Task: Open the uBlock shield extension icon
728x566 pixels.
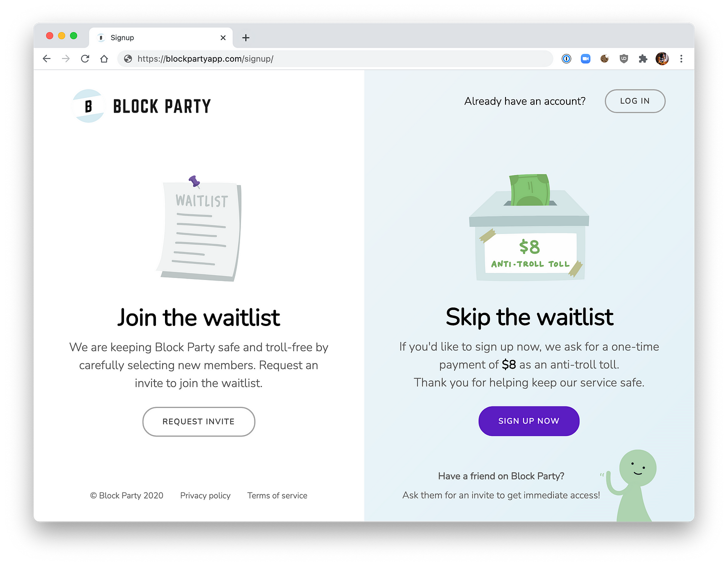Action: coord(623,58)
